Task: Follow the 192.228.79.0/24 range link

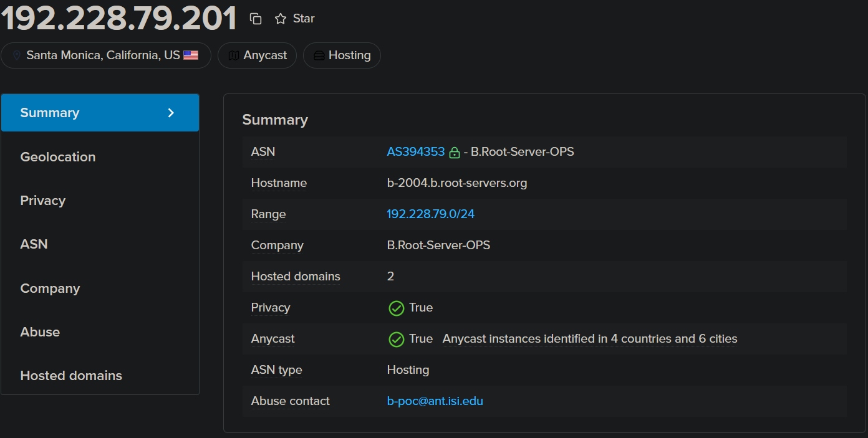Action: point(430,214)
